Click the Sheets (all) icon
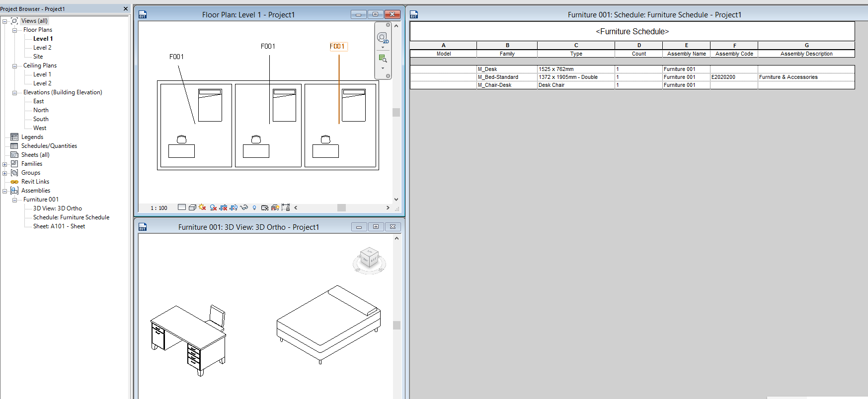Viewport: 868px width, 399px height. coord(14,155)
